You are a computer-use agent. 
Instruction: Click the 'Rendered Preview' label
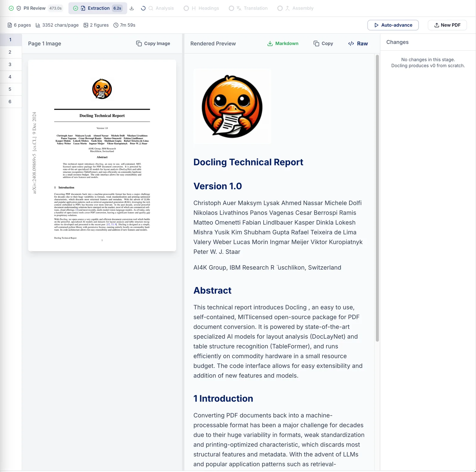coord(213,44)
